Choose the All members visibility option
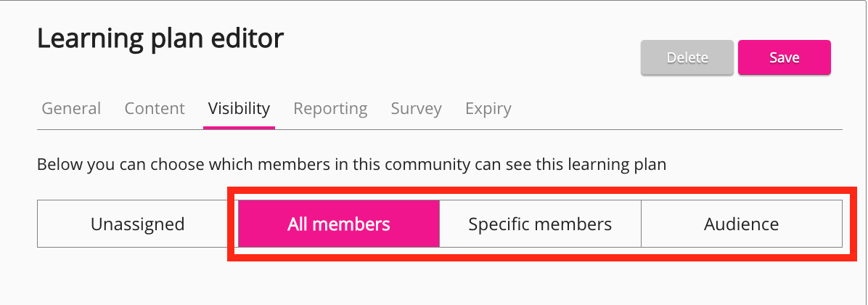The image size is (868, 305). (339, 224)
